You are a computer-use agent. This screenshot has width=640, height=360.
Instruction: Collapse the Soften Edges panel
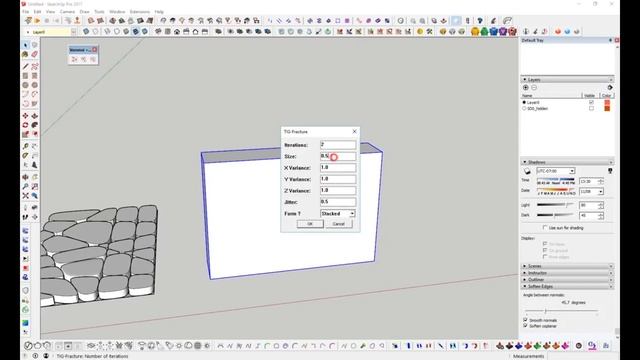coord(567,287)
